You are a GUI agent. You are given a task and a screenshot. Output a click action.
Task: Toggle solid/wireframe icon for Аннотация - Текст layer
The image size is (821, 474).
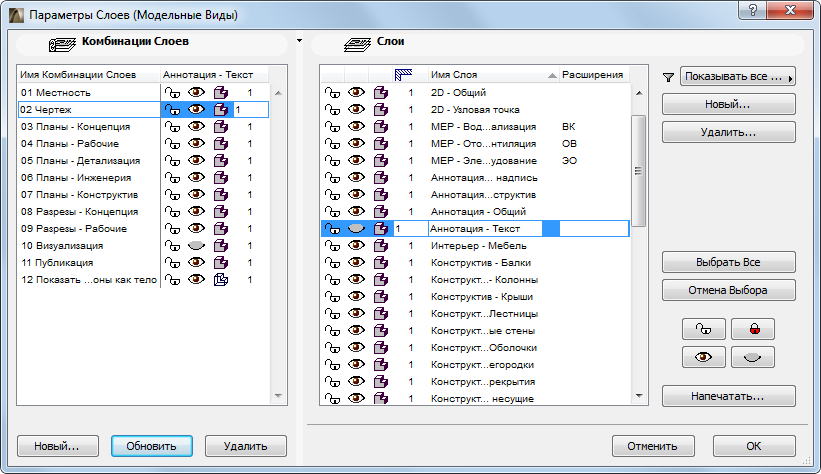(381, 229)
